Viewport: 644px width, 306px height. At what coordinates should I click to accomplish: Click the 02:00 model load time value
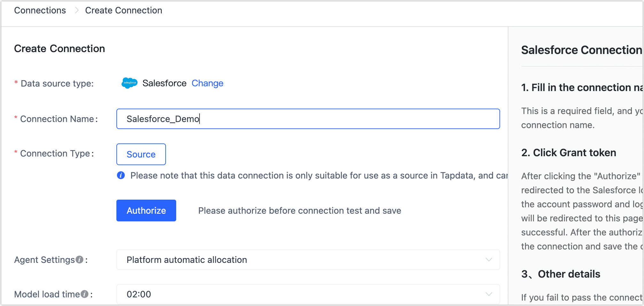[x=139, y=294]
